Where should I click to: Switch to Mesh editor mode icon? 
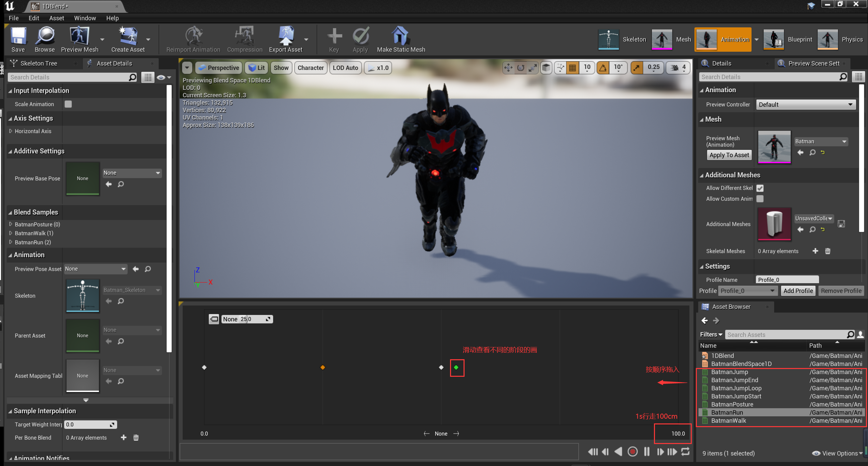662,40
